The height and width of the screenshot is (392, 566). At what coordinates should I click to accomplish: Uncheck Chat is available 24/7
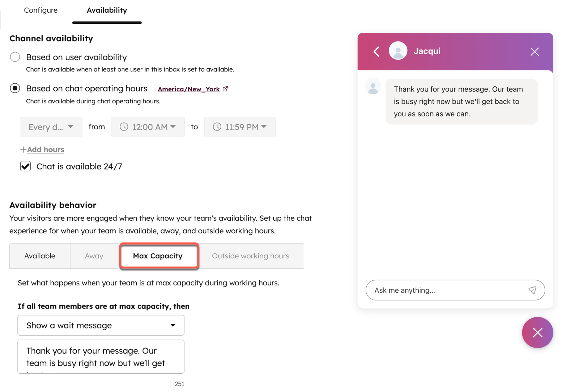coord(25,166)
